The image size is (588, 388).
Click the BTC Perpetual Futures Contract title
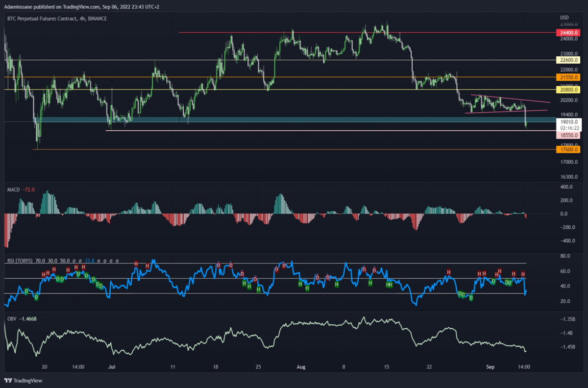point(42,18)
